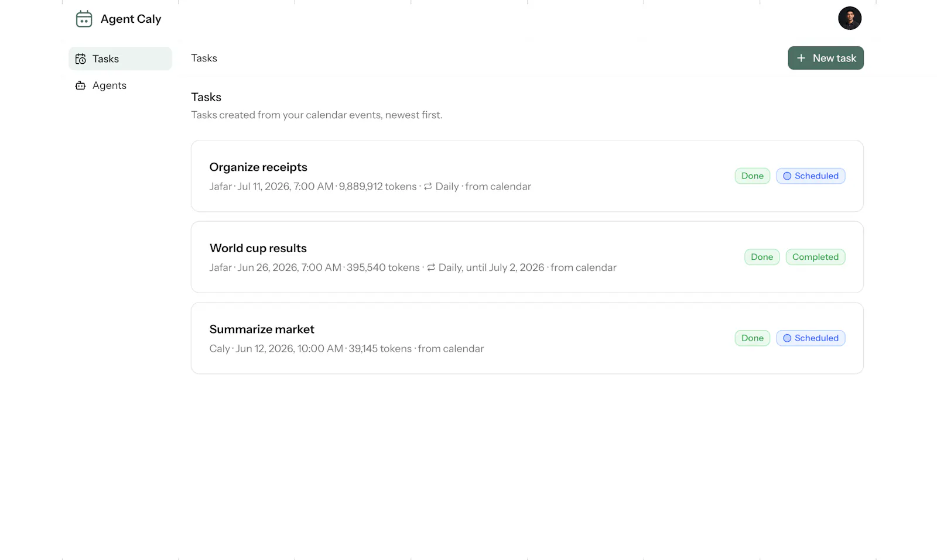The height and width of the screenshot is (560, 937).
Task: Click the Agents robot sidebar icon
Action: tap(81, 85)
